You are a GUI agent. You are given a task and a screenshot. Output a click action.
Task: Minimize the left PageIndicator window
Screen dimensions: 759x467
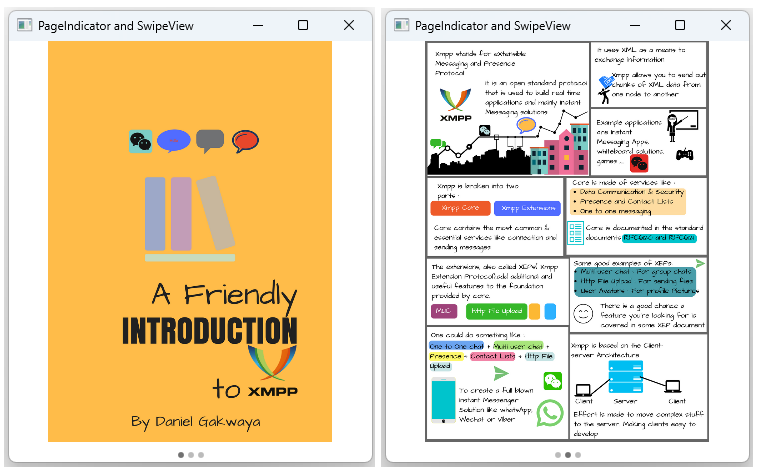(x=258, y=25)
